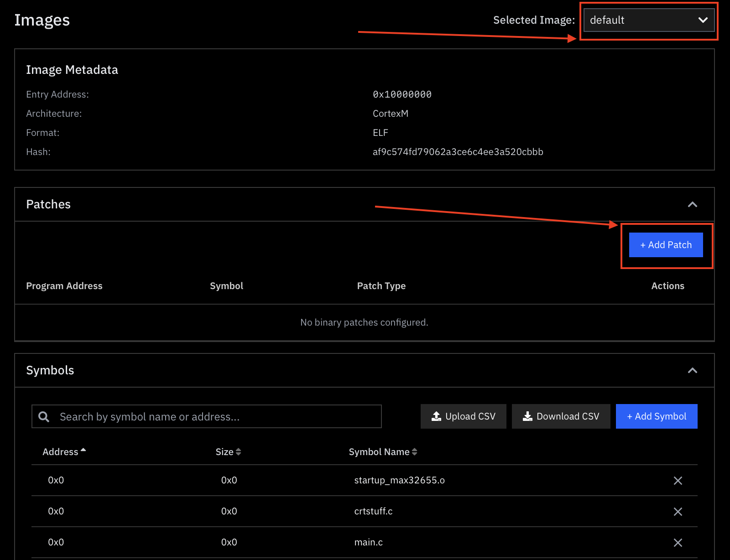Select the main.c symbol row
This screenshot has width=730, height=560.
(368, 542)
